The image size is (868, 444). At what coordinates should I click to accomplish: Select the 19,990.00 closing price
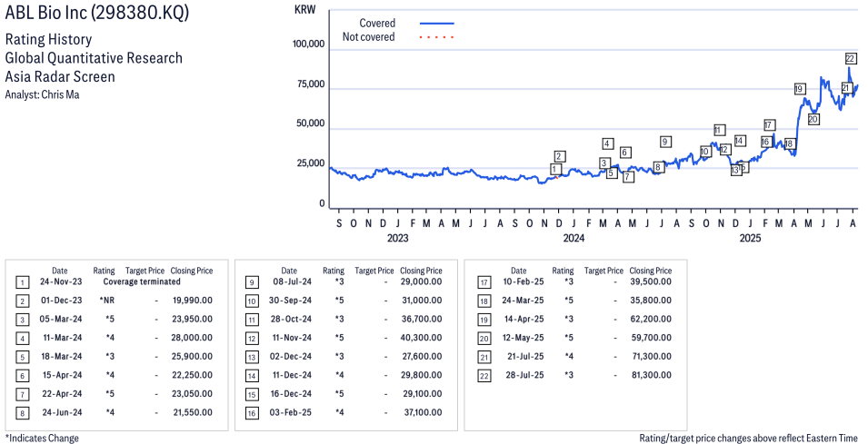pos(192,301)
